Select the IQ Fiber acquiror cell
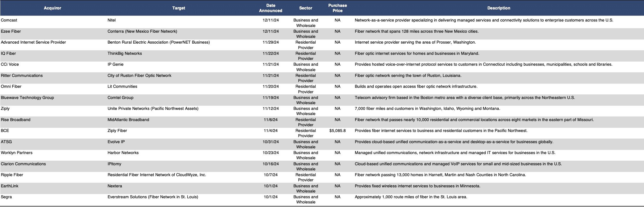The height and width of the screenshot is (208, 644). coord(8,53)
